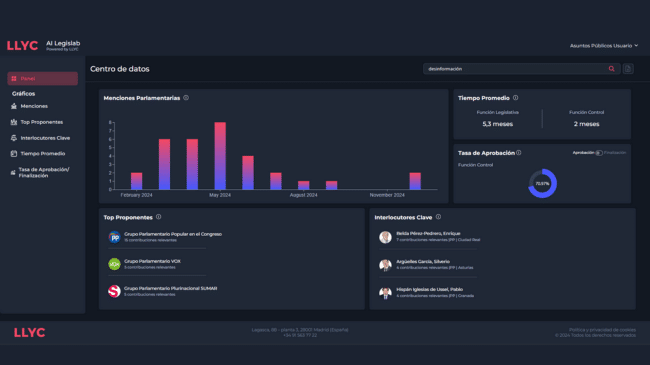Click the Finalización toggle label
This screenshot has height=365, width=650.
point(615,153)
